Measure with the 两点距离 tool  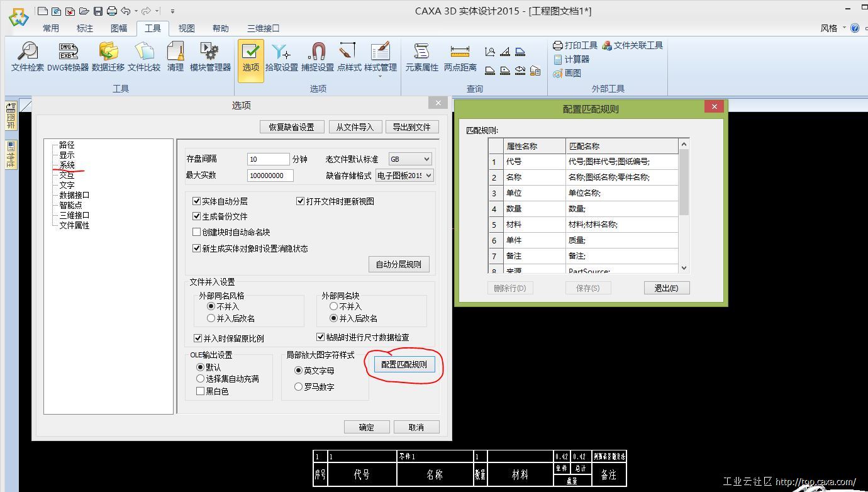point(460,57)
